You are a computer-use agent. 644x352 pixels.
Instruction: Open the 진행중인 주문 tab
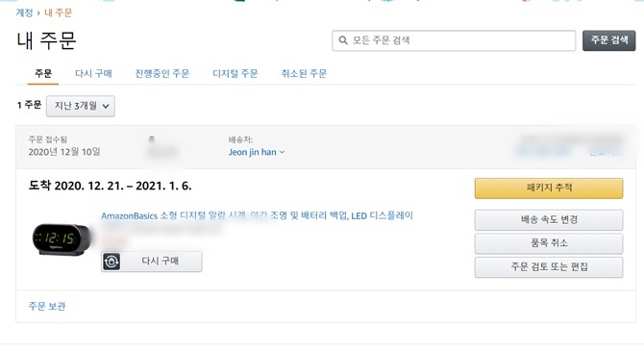(162, 73)
